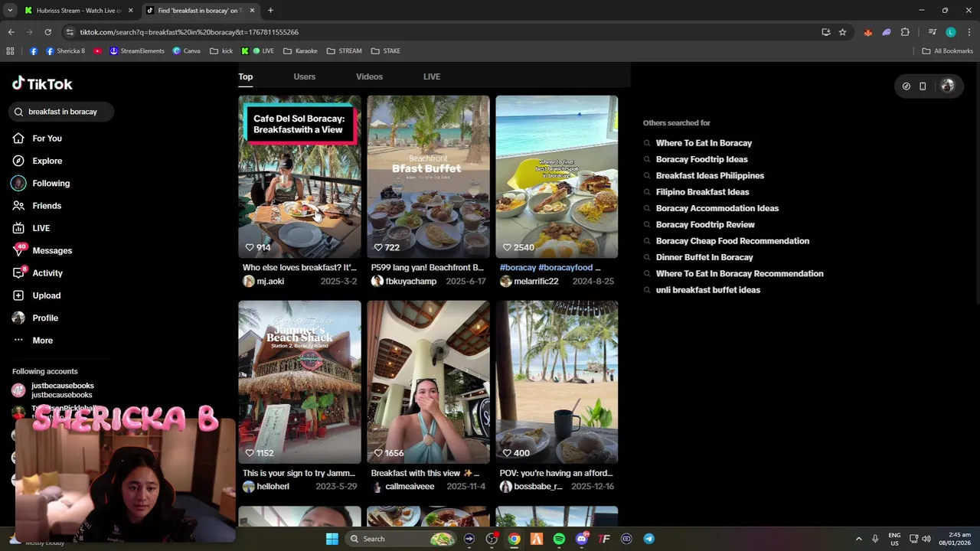Open the Canva bookmark

coord(186,51)
